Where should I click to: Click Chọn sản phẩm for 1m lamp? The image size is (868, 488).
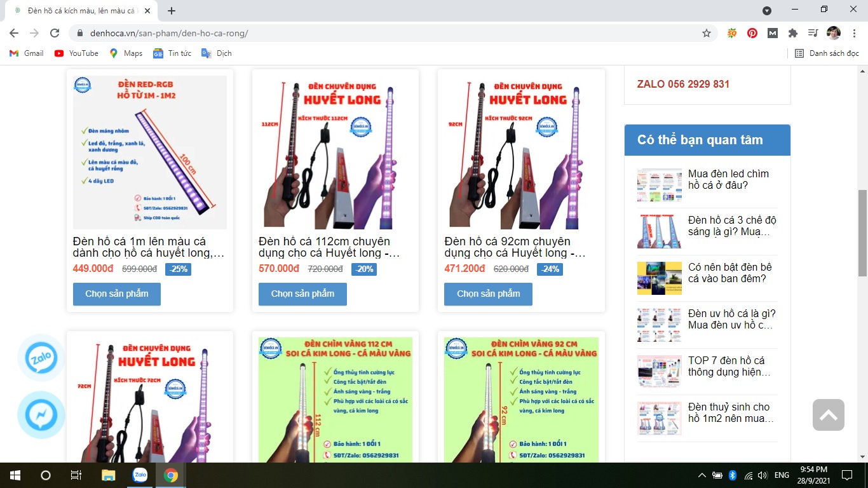tap(117, 294)
